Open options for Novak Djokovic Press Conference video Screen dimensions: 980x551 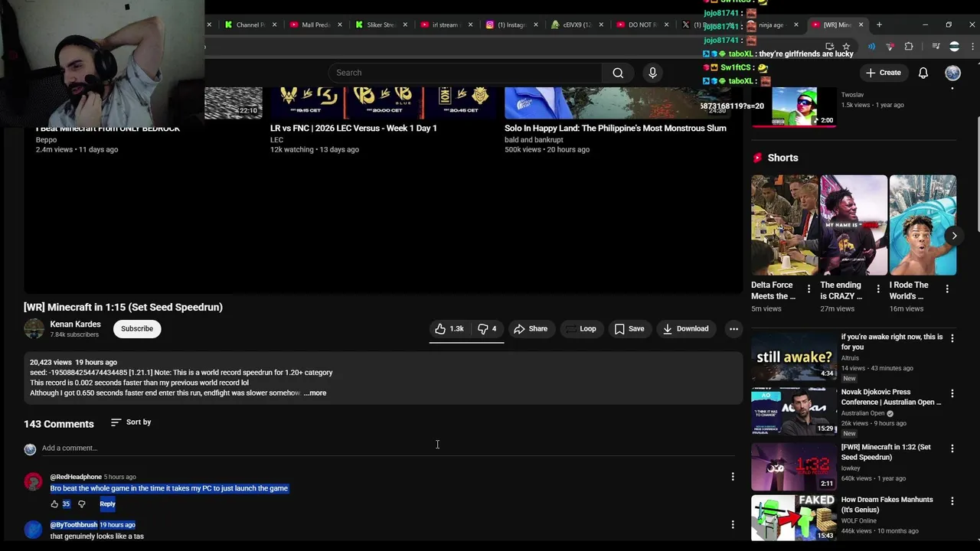tap(952, 393)
